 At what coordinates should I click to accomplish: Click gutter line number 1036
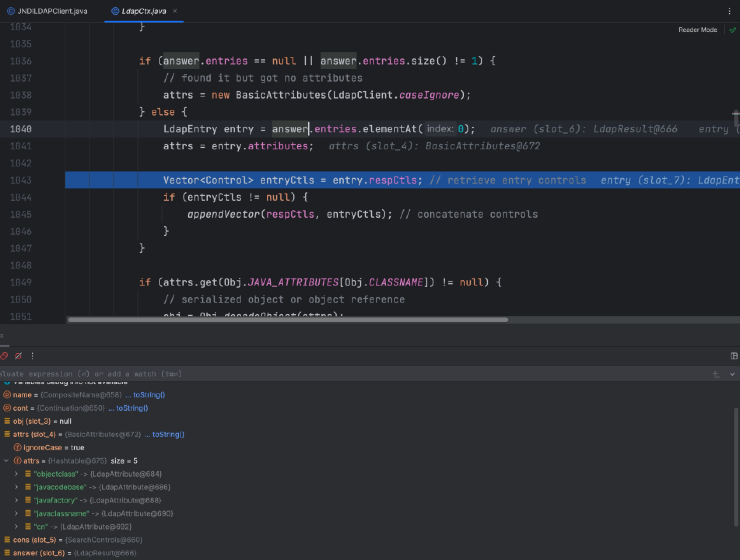click(x=21, y=61)
